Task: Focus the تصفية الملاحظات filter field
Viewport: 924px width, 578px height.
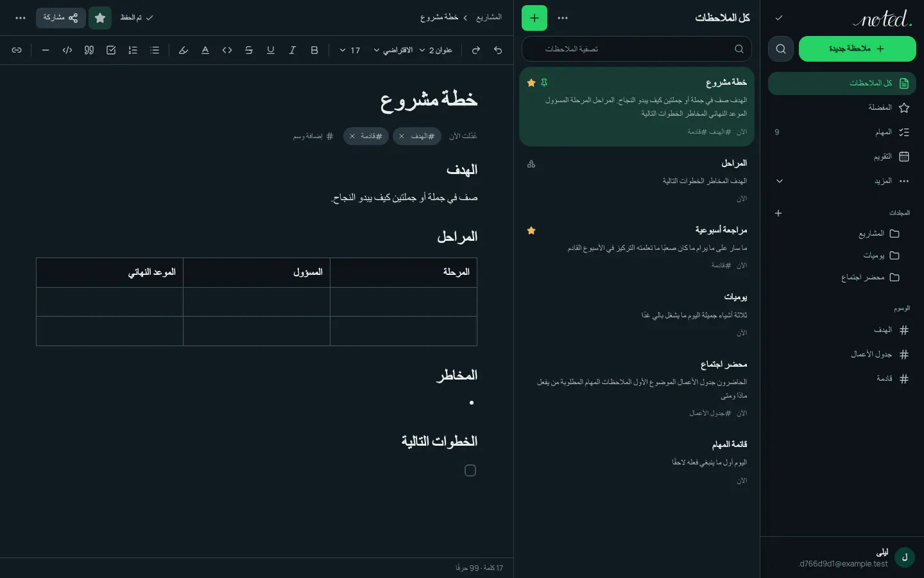Action: (637, 49)
